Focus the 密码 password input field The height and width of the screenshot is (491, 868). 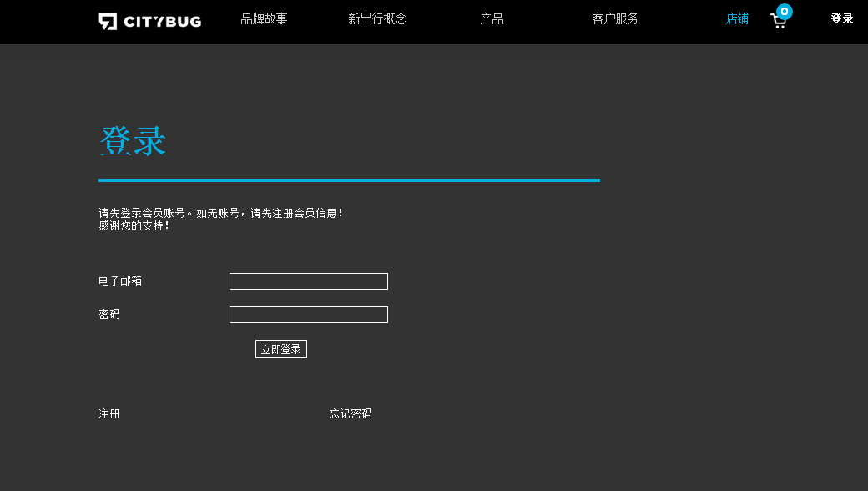click(308, 315)
